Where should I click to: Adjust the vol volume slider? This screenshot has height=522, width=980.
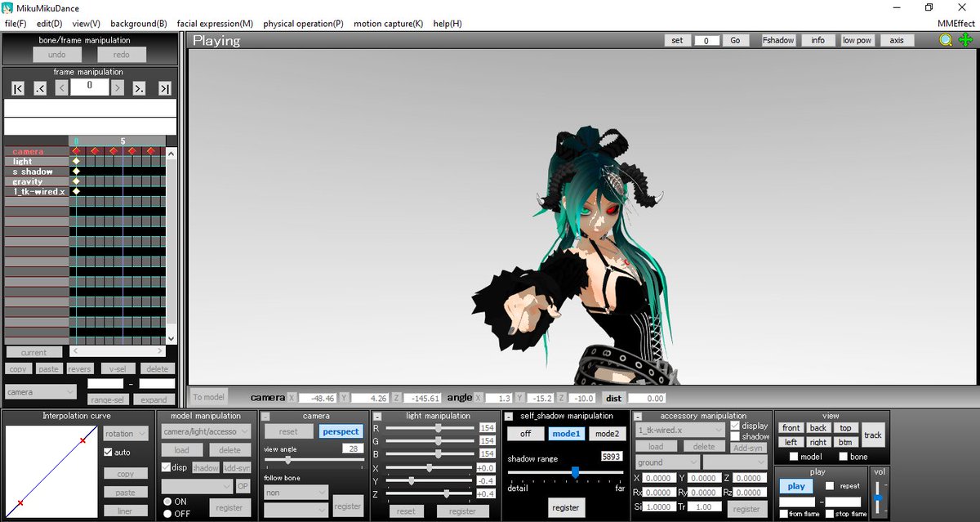(879, 497)
